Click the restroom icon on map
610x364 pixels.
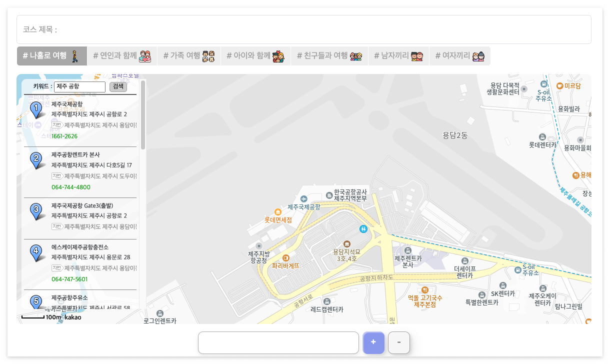pos(363,228)
